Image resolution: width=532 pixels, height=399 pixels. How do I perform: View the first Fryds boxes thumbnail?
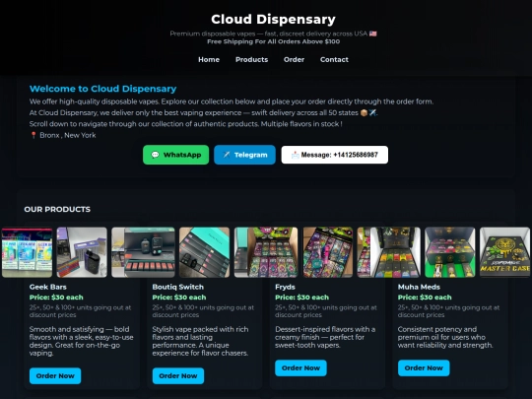click(266, 252)
